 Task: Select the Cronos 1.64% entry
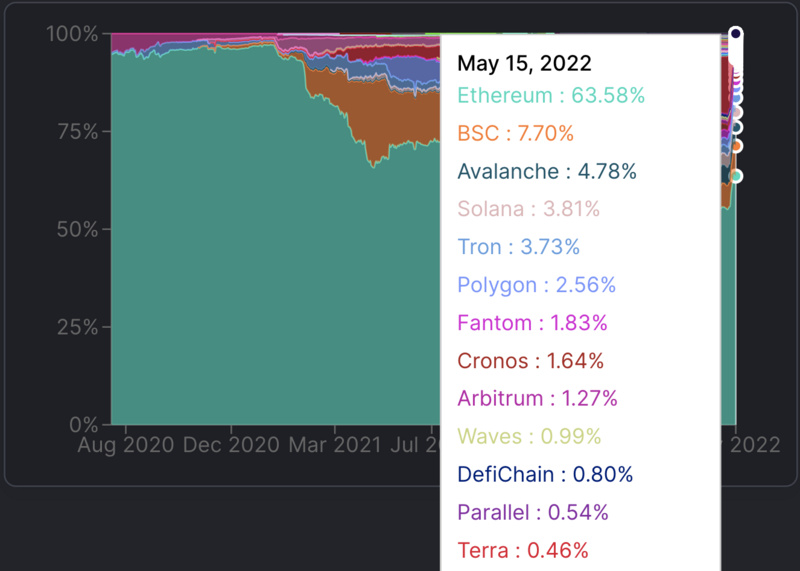[x=530, y=361]
